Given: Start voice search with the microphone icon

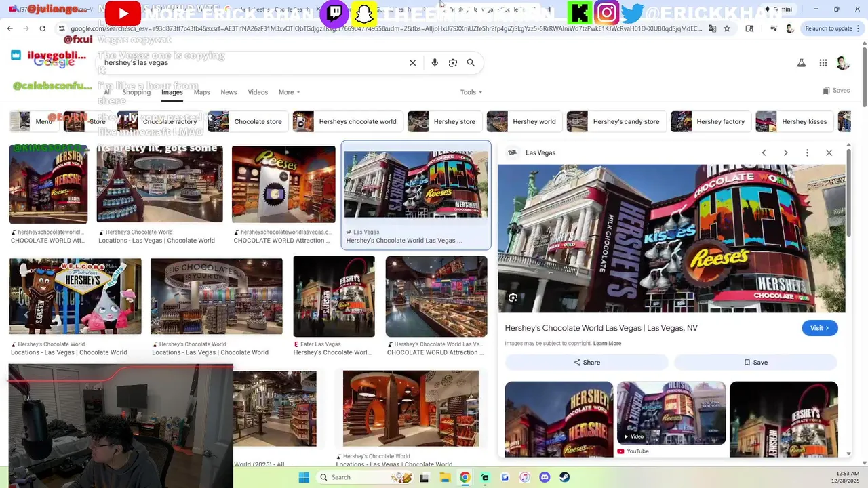Looking at the screenshot, I should tap(435, 62).
